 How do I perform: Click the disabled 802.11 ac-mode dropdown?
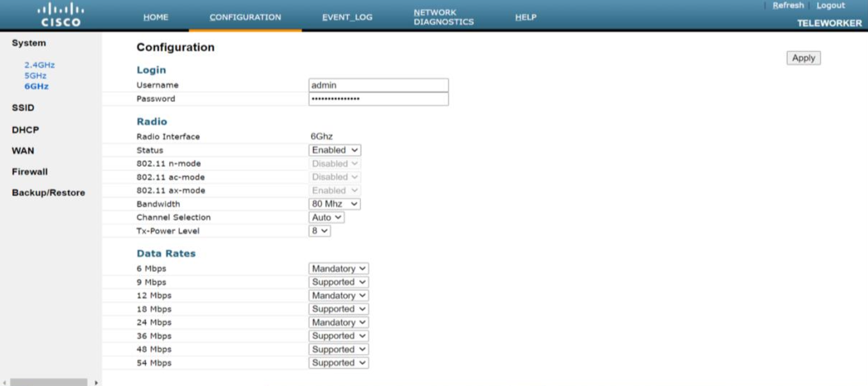pyautogui.click(x=335, y=177)
